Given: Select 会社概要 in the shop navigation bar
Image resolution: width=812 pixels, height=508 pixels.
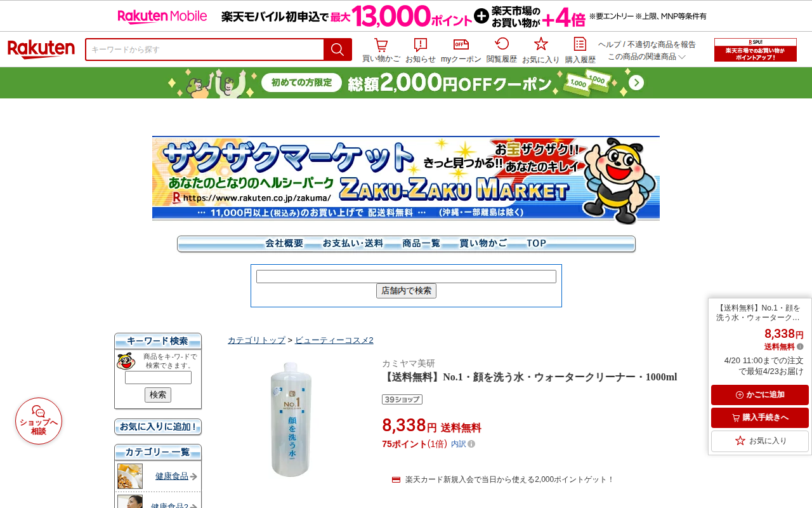Looking at the screenshot, I should pyautogui.click(x=284, y=243).
